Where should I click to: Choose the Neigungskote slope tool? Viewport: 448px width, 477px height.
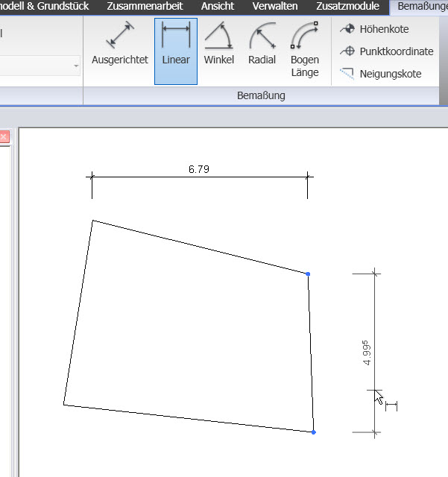[380, 74]
